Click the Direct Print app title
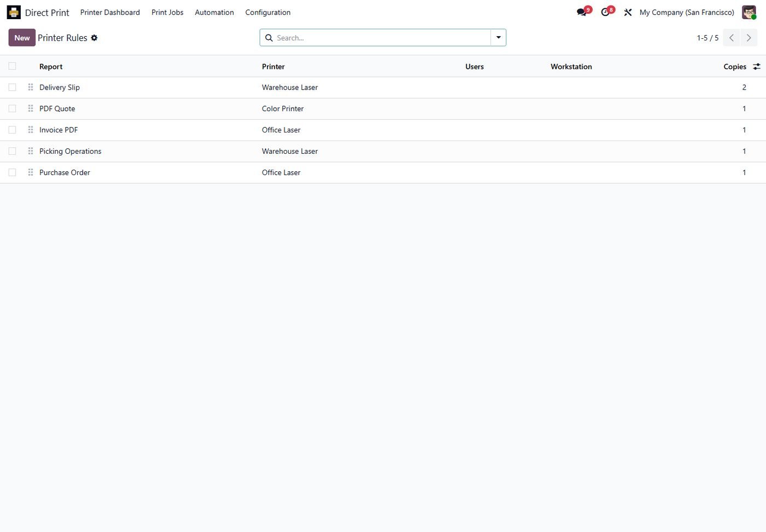766x532 pixels. [x=47, y=12]
